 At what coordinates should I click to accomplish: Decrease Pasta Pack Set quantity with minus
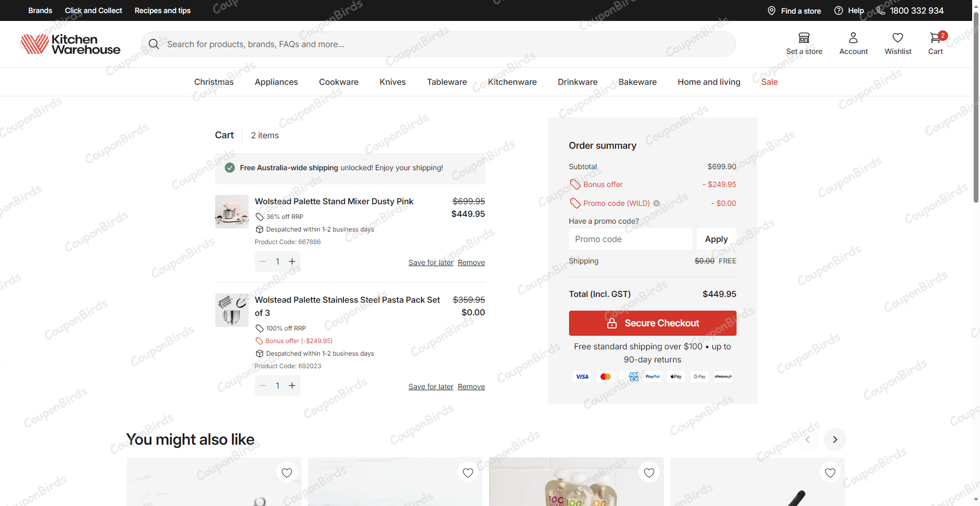[263, 386]
